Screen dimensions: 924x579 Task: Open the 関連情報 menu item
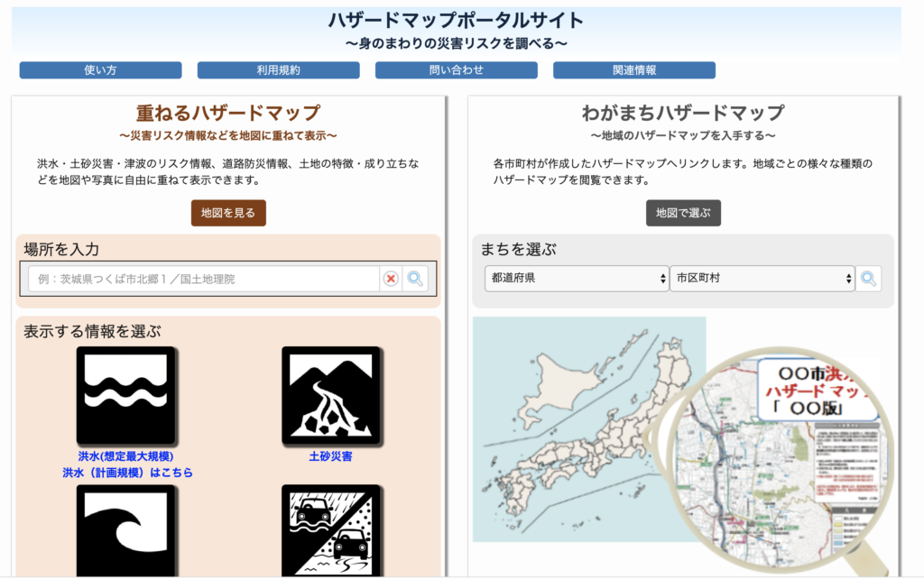pos(634,70)
